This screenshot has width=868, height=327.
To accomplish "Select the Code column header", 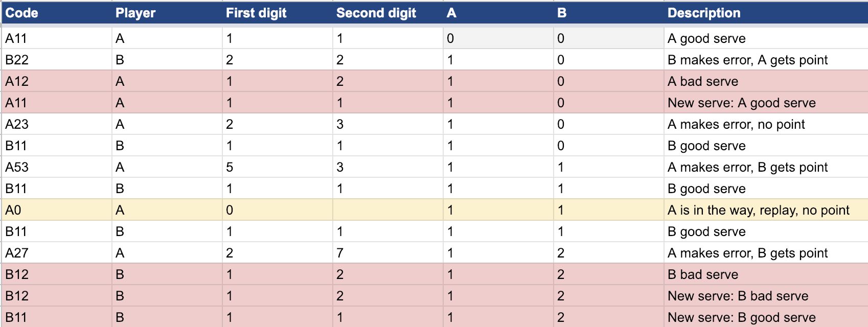I will tap(57, 13).
